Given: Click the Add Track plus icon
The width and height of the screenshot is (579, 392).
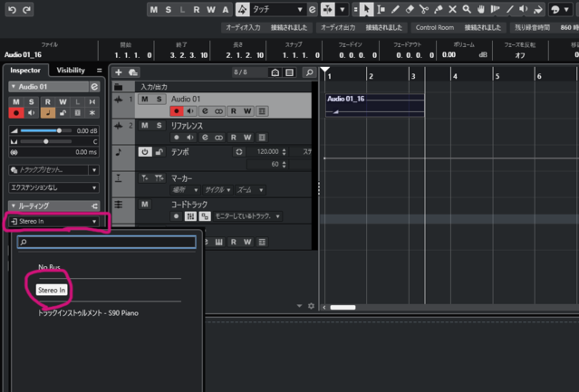Looking at the screenshot, I should [119, 72].
